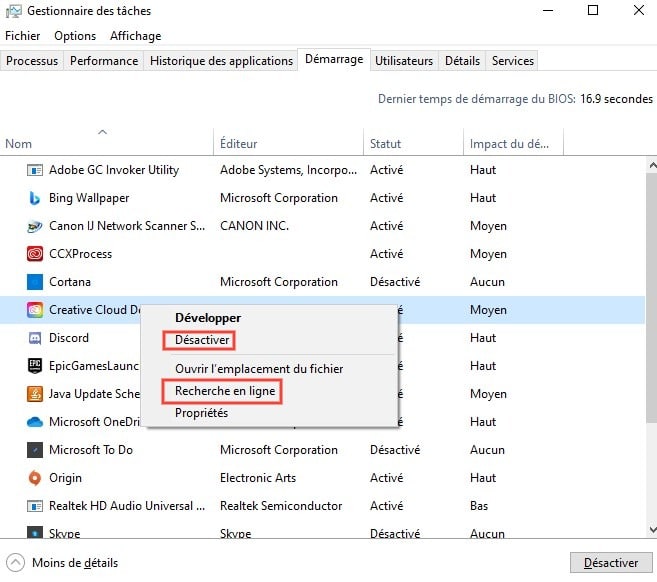Click the Task Manager title bar icon

pyautogui.click(x=13, y=11)
